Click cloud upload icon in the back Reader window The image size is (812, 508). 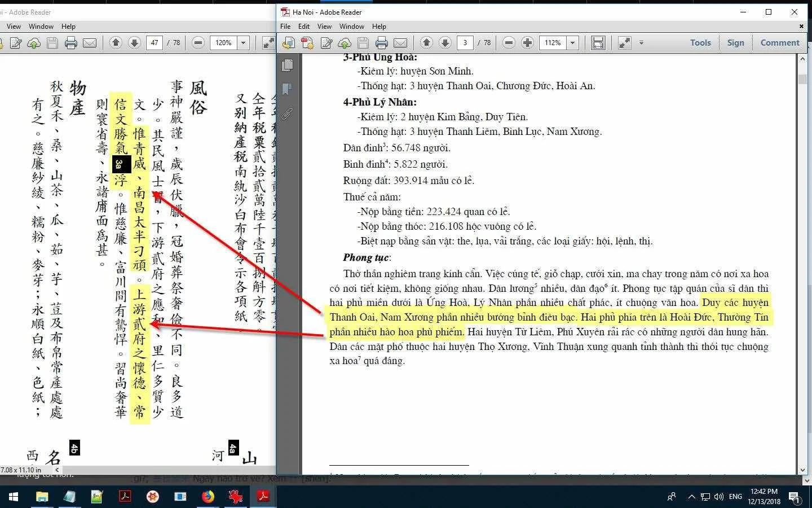(x=34, y=43)
